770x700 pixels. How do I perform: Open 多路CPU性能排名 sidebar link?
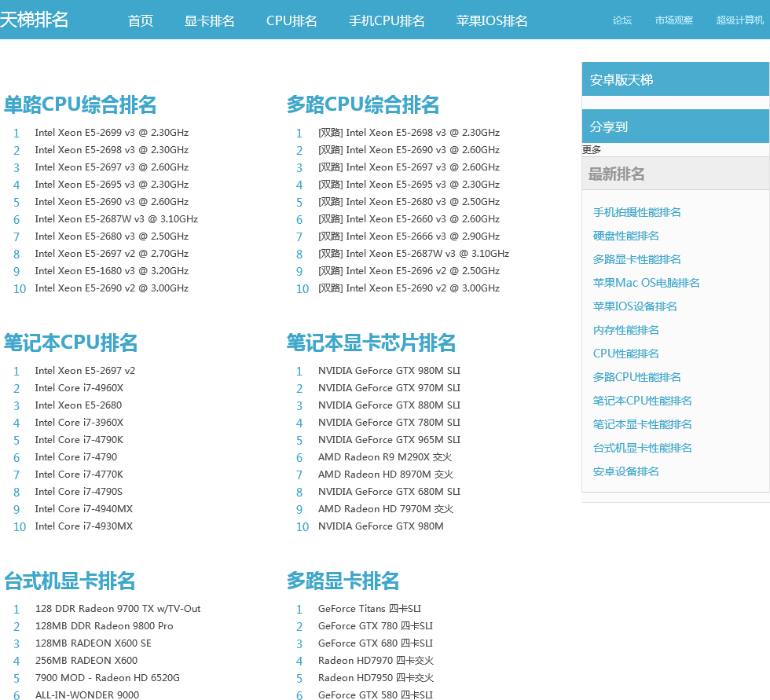click(x=637, y=377)
